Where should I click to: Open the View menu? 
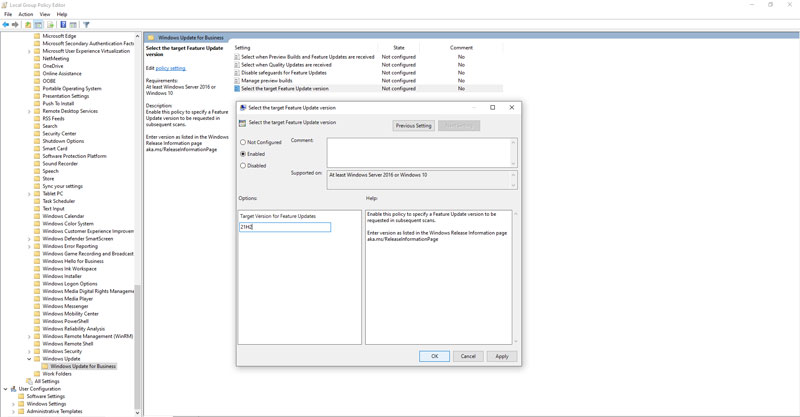pyautogui.click(x=45, y=14)
